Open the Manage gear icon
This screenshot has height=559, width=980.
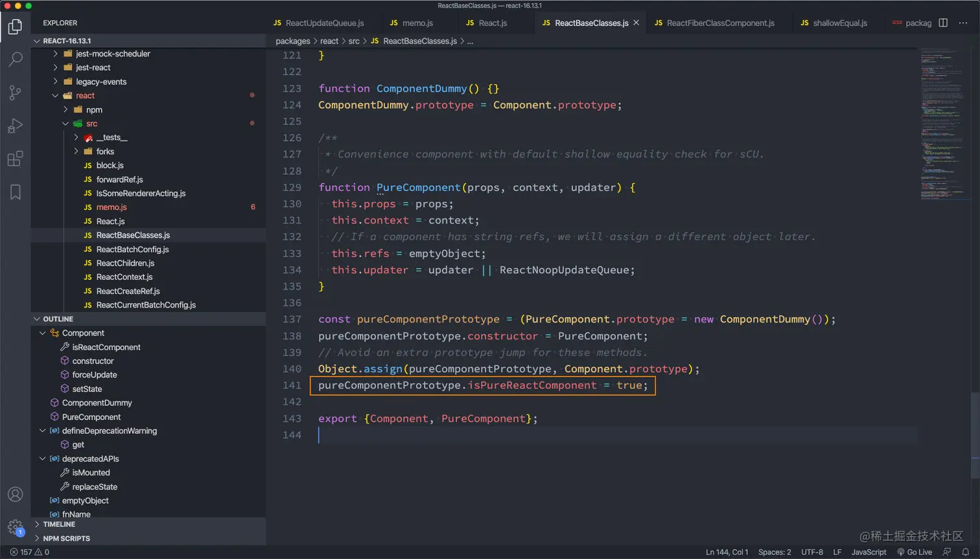pos(15,527)
